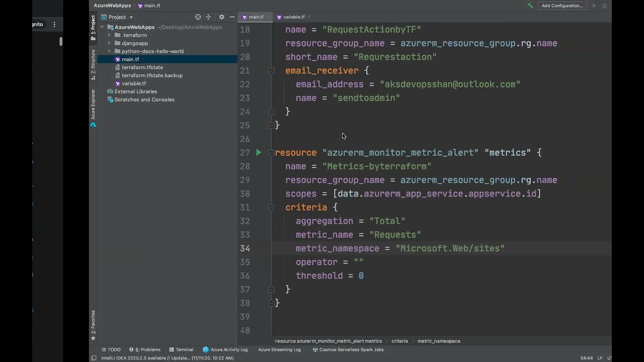
Task: Open Project panel settings gear
Action: (x=221, y=17)
